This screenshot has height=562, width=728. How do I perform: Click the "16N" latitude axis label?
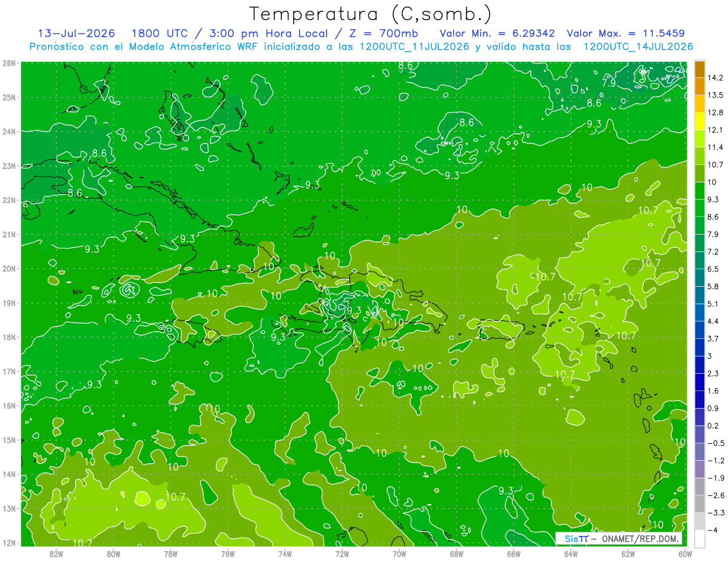point(9,406)
